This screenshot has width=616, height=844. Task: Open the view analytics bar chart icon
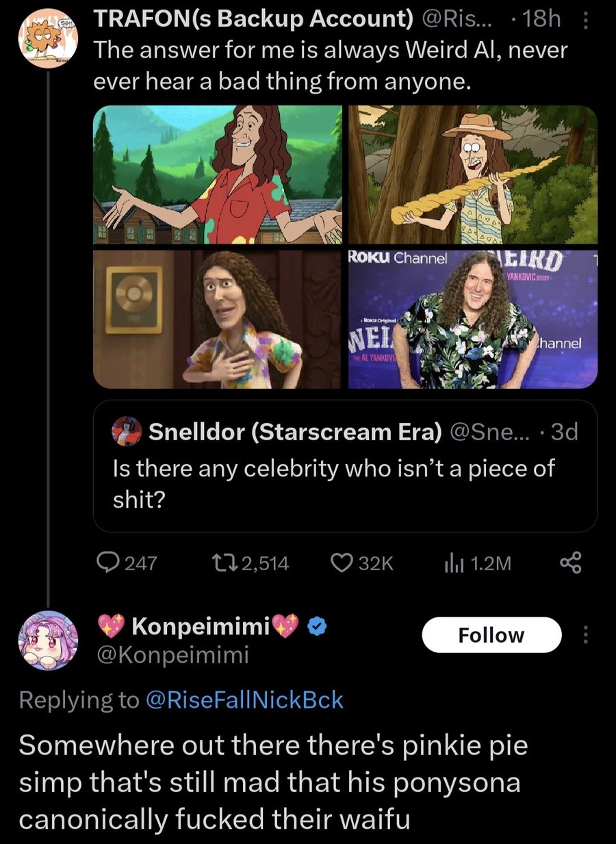pyautogui.click(x=453, y=562)
